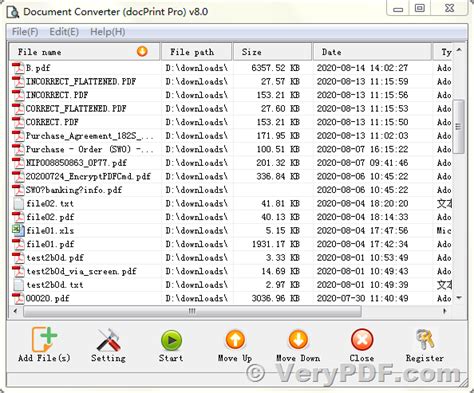Sort by the Size column header

tap(273, 52)
